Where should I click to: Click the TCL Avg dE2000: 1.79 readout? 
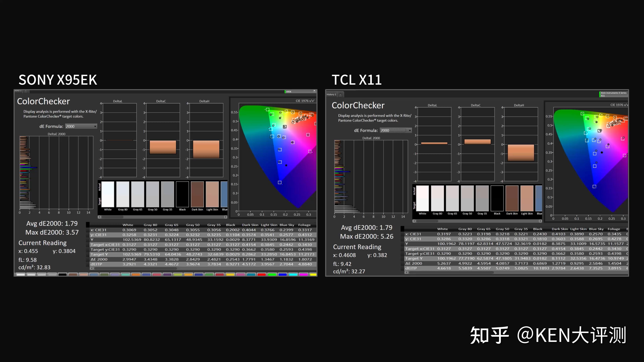pos(367,227)
